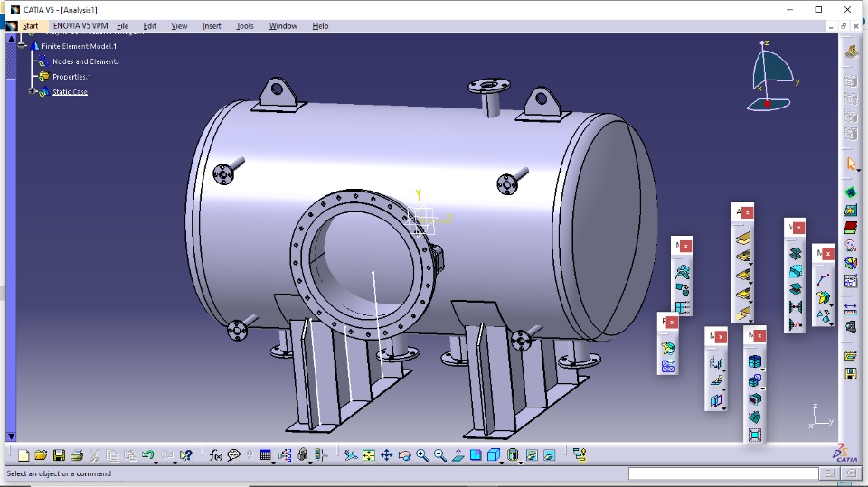Activate the What's This help pointer
868x487 pixels.
pyautogui.click(x=186, y=454)
